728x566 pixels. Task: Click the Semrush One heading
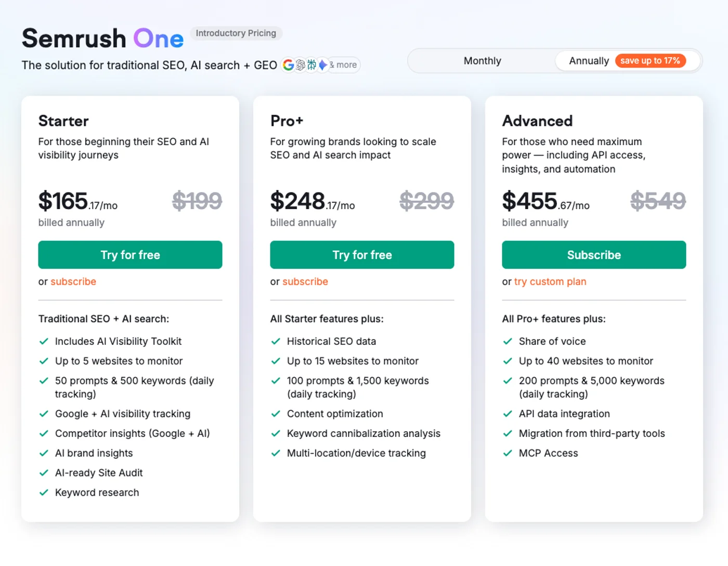coord(102,38)
